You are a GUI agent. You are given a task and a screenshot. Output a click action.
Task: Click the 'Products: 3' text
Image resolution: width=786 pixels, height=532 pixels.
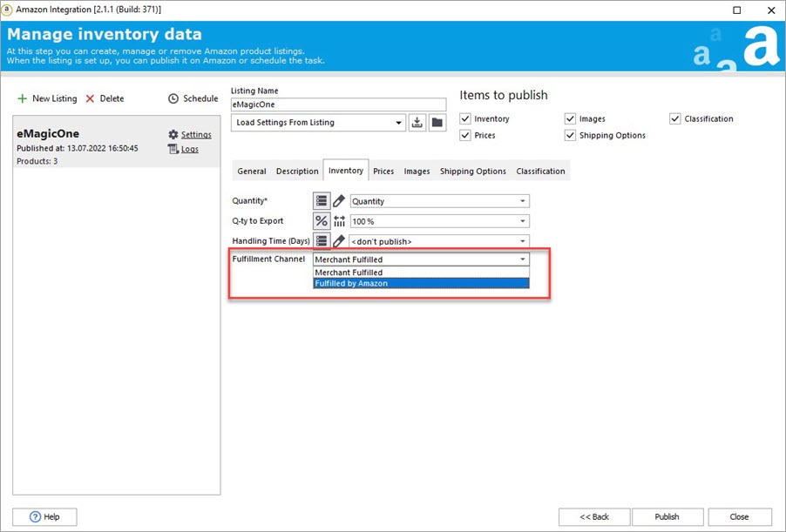click(x=37, y=161)
